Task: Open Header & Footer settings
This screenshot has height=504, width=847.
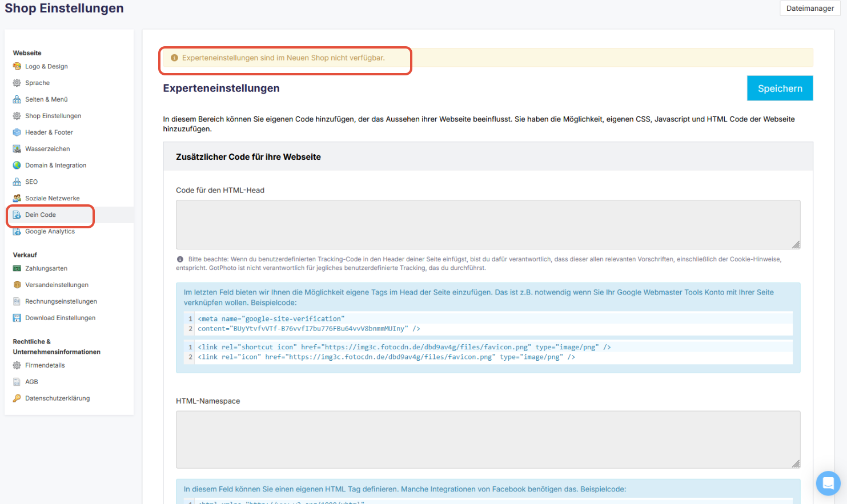Action: pyautogui.click(x=49, y=132)
